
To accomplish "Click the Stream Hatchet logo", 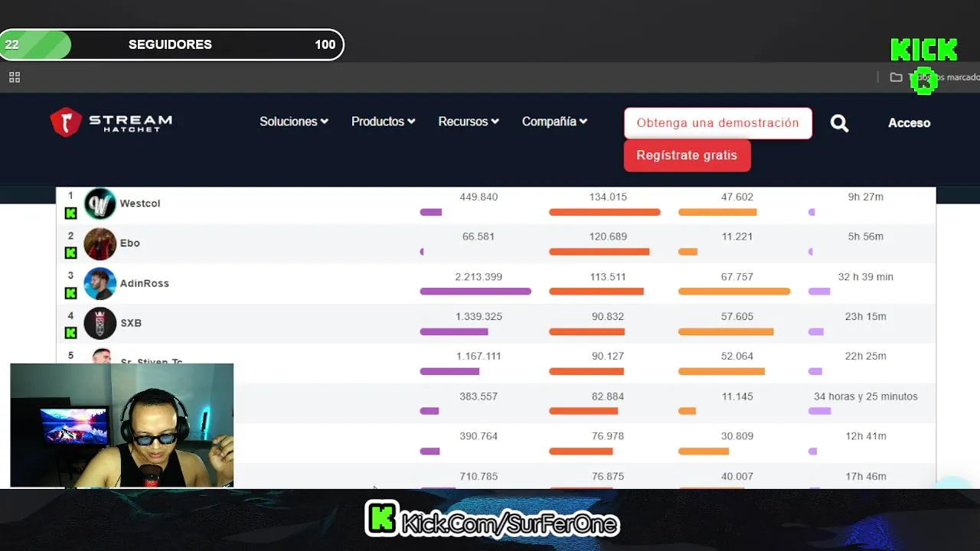I will (111, 122).
